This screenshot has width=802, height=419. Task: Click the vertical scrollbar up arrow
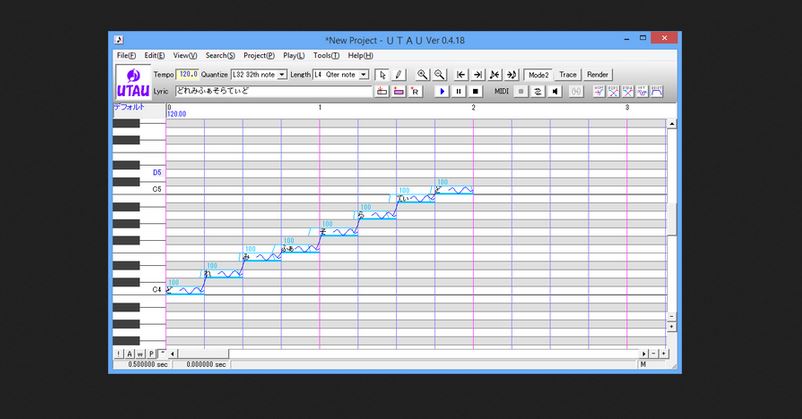(x=672, y=124)
